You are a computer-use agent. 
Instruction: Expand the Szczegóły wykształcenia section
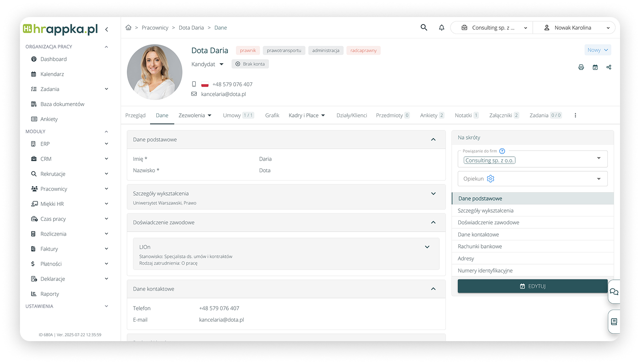point(433,194)
